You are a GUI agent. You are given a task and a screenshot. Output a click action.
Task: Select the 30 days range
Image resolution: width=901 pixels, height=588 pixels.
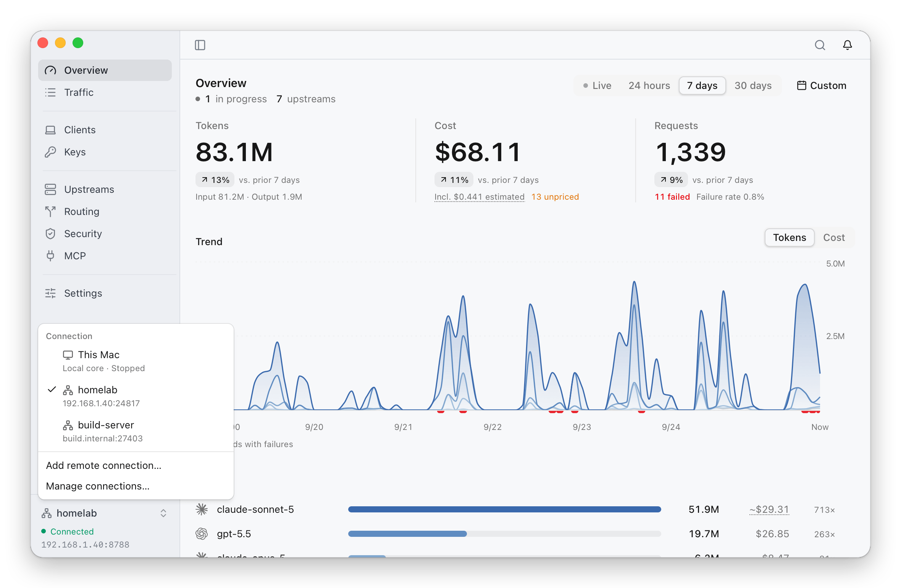(753, 86)
